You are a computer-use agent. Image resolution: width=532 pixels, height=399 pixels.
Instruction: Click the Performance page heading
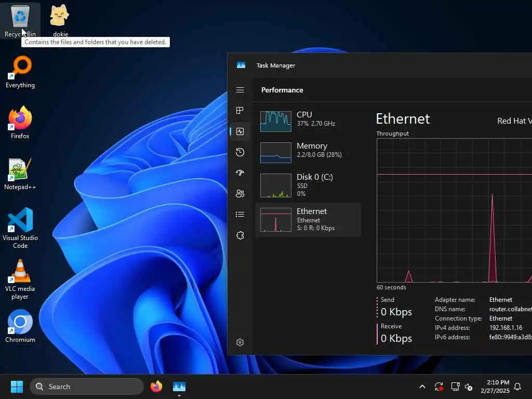click(x=282, y=90)
